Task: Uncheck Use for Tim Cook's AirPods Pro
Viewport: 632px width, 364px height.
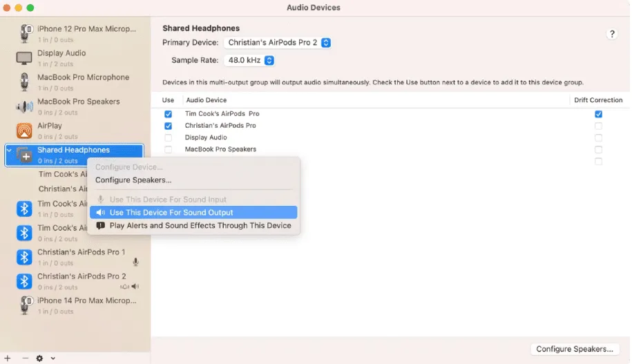Action: (168, 114)
